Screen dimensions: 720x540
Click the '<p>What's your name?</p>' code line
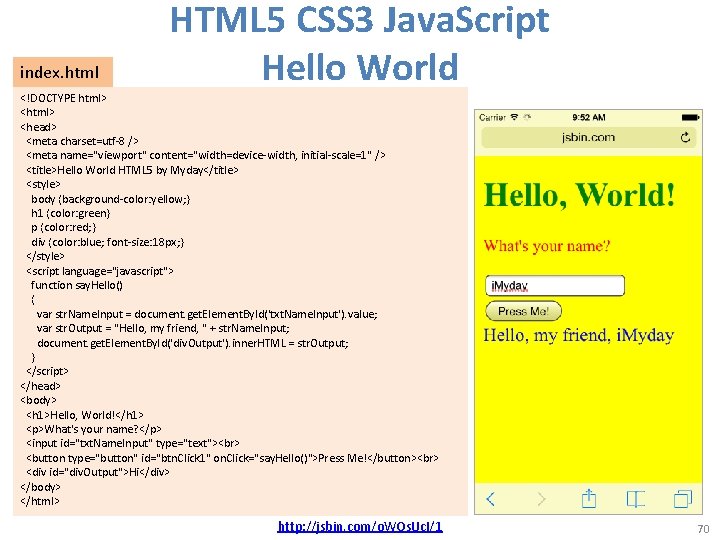tap(94, 429)
